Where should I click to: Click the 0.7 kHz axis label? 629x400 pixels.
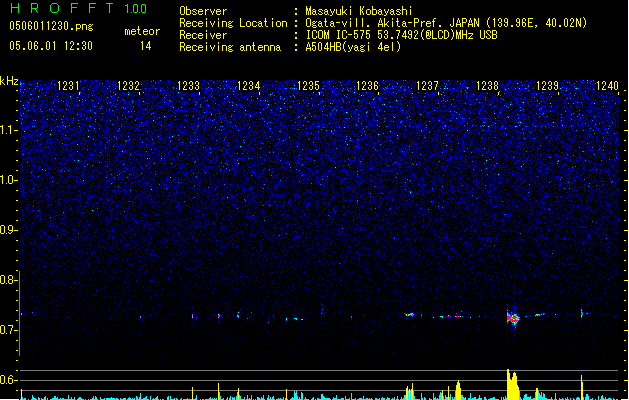pyautogui.click(x=8, y=330)
